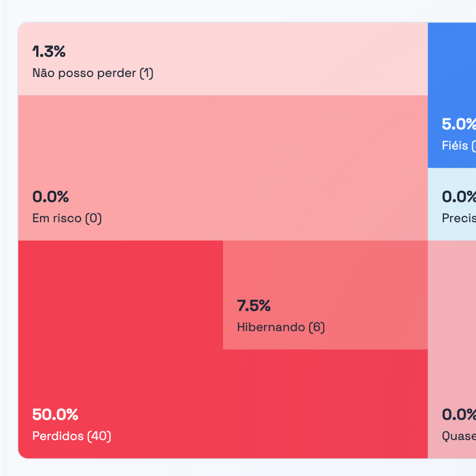This screenshot has width=476, height=476.
Task: Click empty area of dark red Perdidos block
Action: point(119,317)
